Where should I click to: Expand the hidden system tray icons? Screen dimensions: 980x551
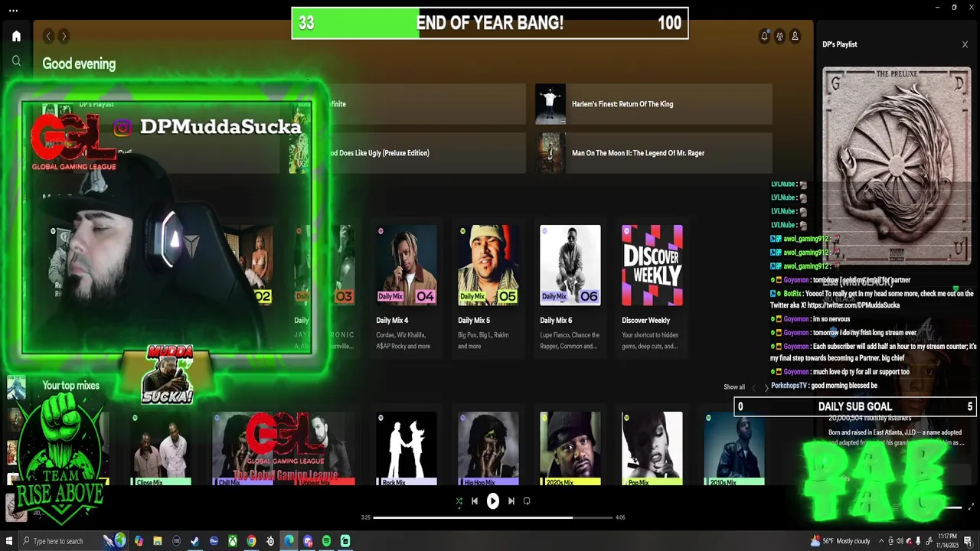click(x=881, y=541)
